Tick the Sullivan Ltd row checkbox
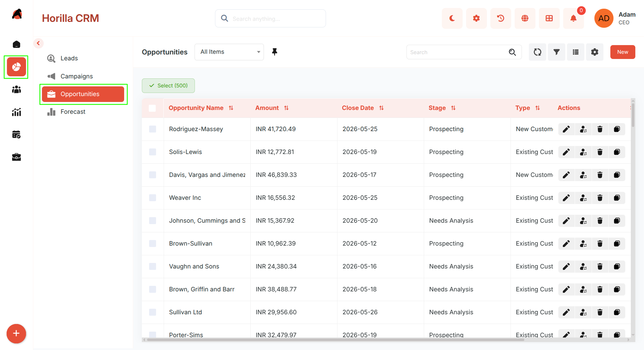This screenshot has width=644, height=350. tap(153, 312)
